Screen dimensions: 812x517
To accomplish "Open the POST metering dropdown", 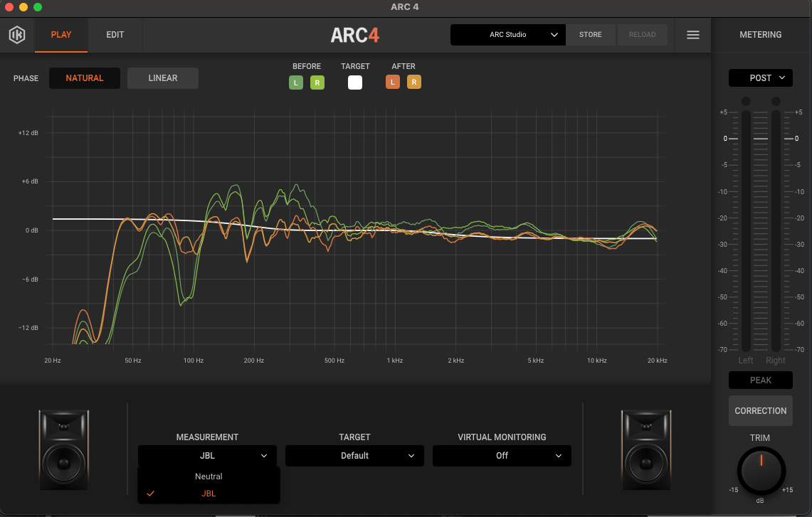I will (x=760, y=78).
